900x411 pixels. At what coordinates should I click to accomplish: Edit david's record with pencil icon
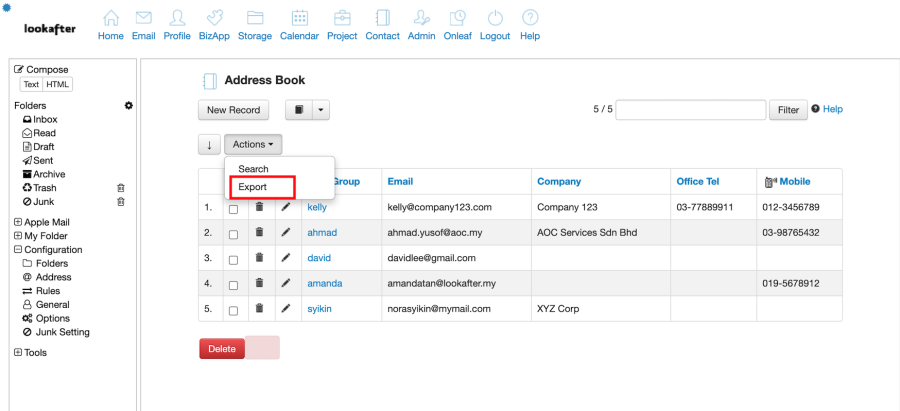point(285,258)
